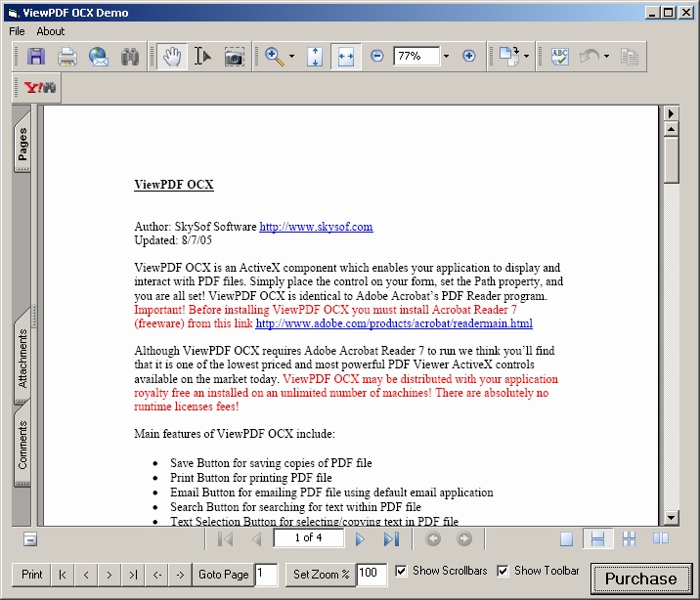
Task: Click the Undo arrow icon
Action: click(x=590, y=57)
